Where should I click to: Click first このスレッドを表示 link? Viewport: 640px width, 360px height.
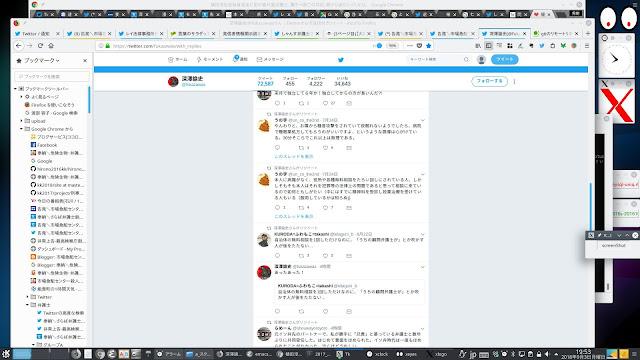pos(294,156)
